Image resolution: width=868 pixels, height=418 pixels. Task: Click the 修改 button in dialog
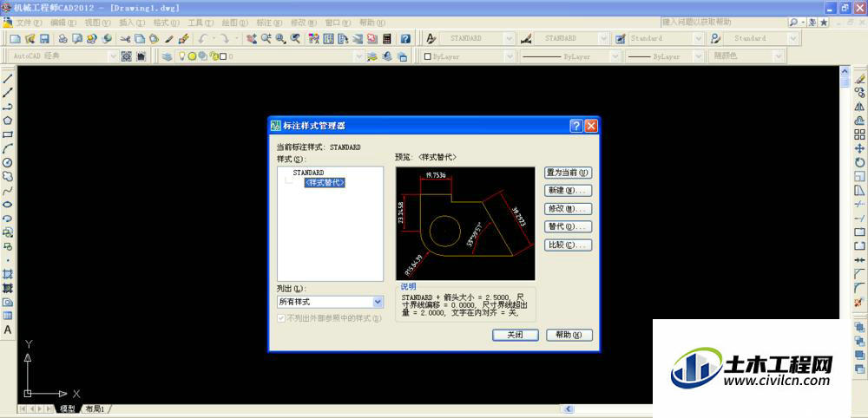568,209
